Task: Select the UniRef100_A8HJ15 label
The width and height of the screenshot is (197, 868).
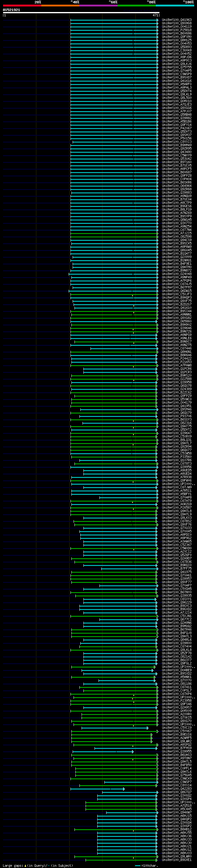Action: tap(177, 816)
